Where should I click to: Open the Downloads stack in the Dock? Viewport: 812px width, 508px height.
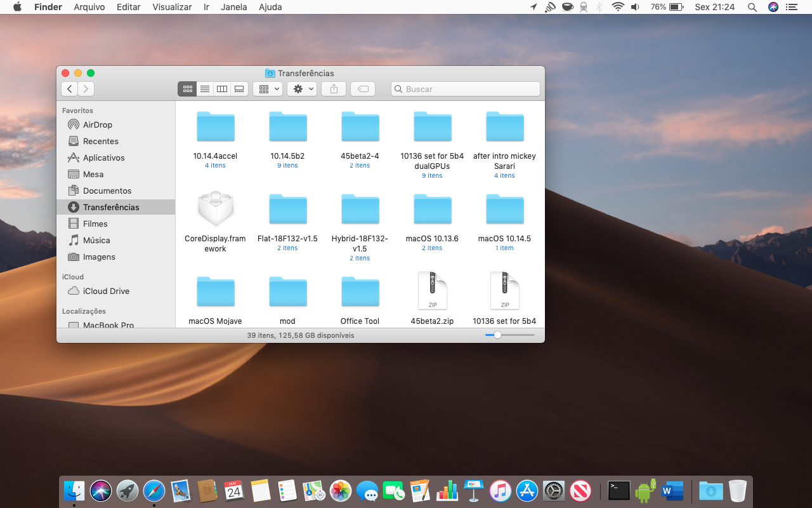(711, 490)
